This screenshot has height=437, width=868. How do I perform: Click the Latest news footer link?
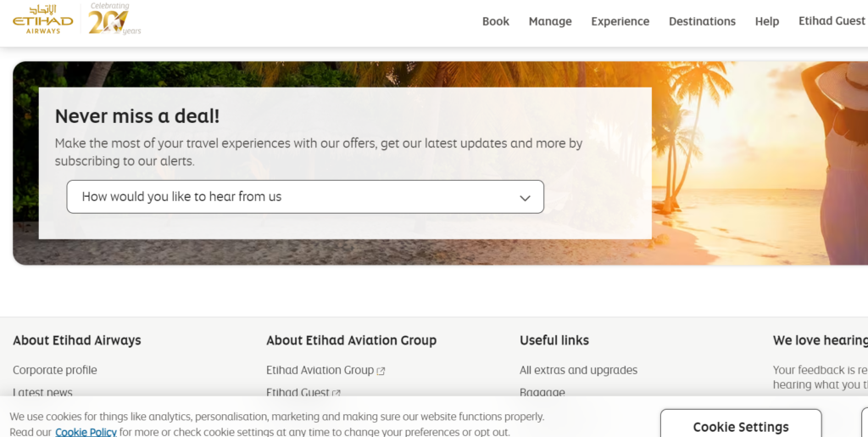(x=42, y=392)
